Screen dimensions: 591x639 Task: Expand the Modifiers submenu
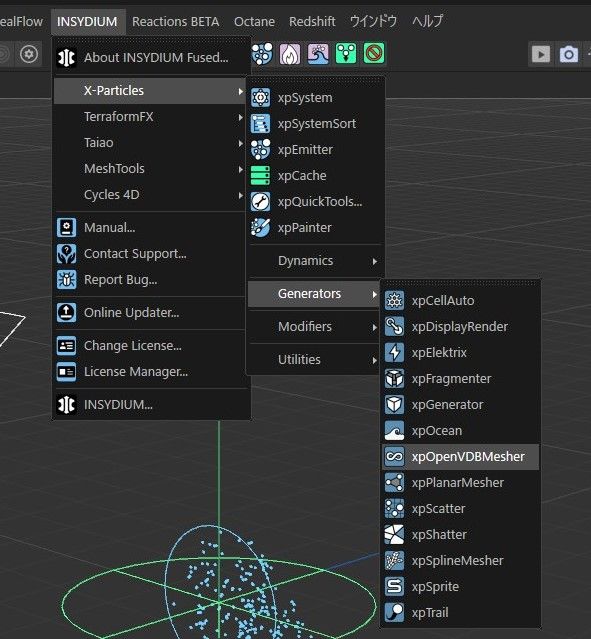(x=315, y=327)
